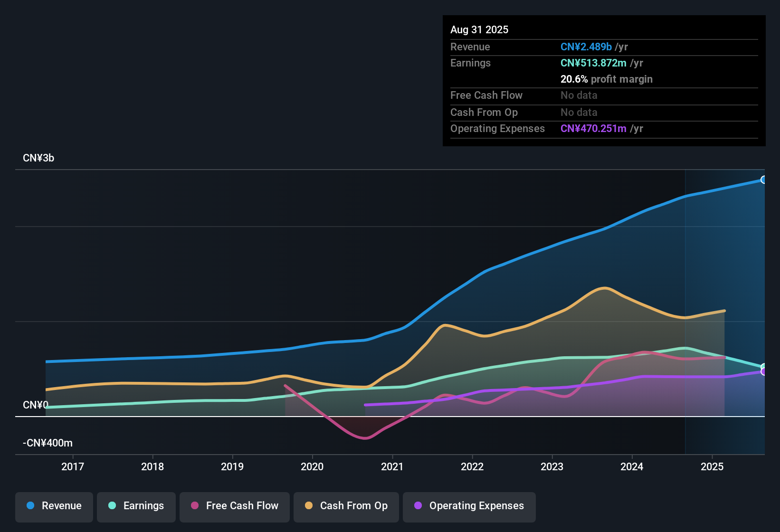Click the purple Operating Expenses legend dot

[x=418, y=506]
